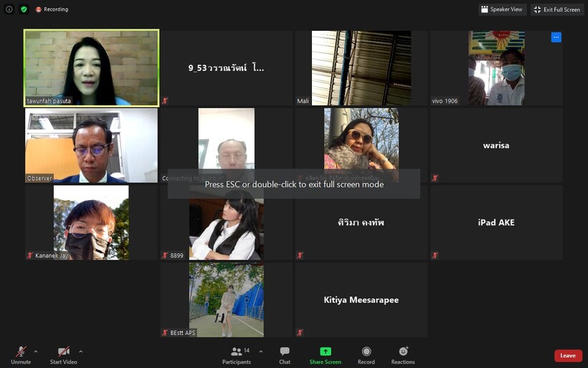Click Share Screen
588x368 pixels.
coord(325,355)
